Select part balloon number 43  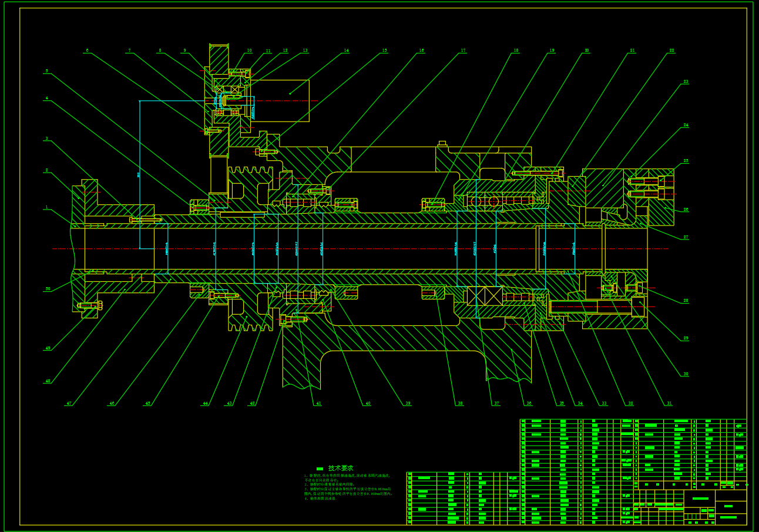coord(229,403)
